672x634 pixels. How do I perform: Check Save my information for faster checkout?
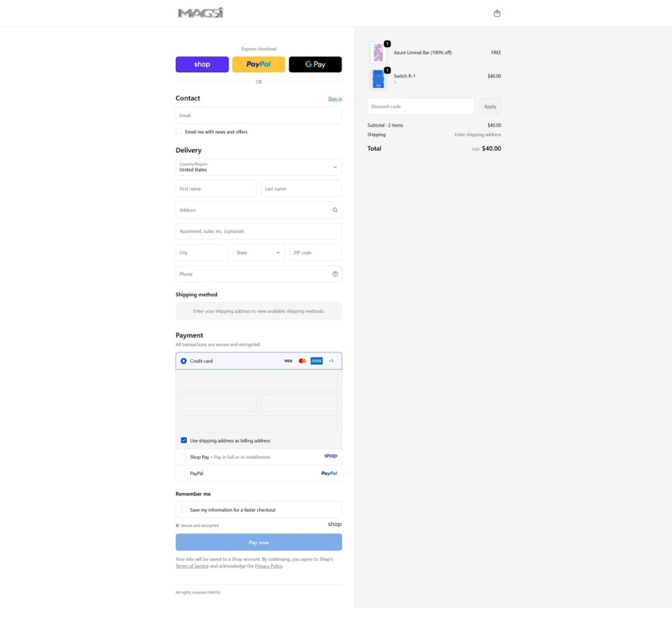[184, 510]
